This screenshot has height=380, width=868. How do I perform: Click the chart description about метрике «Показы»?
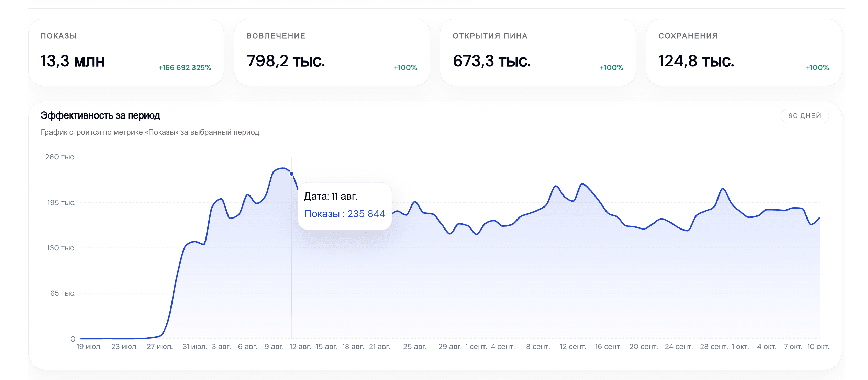[151, 132]
